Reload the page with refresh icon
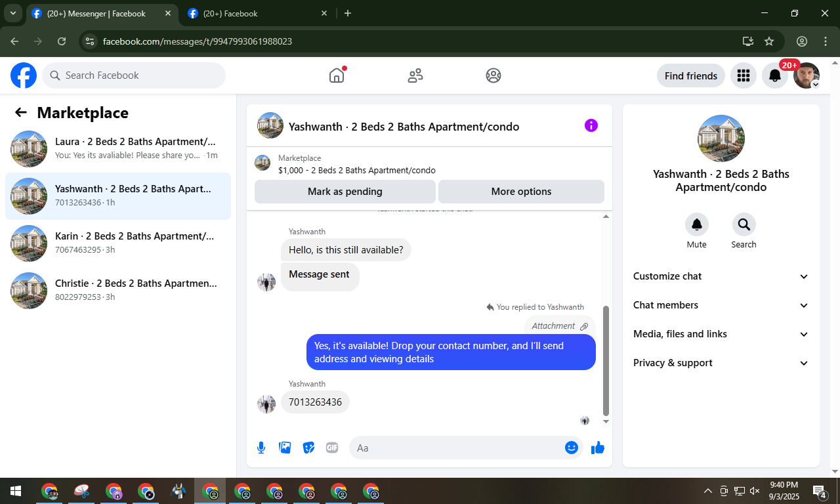This screenshot has height=504, width=840. (x=62, y=41)
